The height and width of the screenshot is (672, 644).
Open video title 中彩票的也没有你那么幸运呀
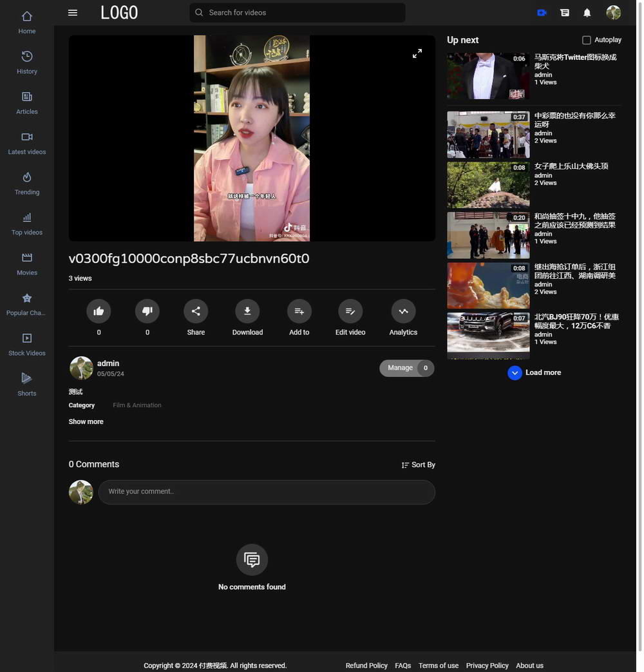(575, 120)
